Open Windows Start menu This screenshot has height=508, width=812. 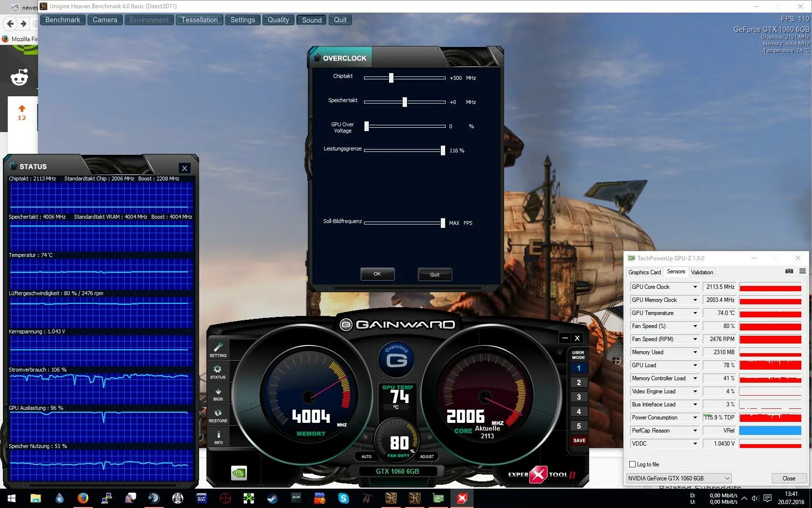tap(12, 498)
